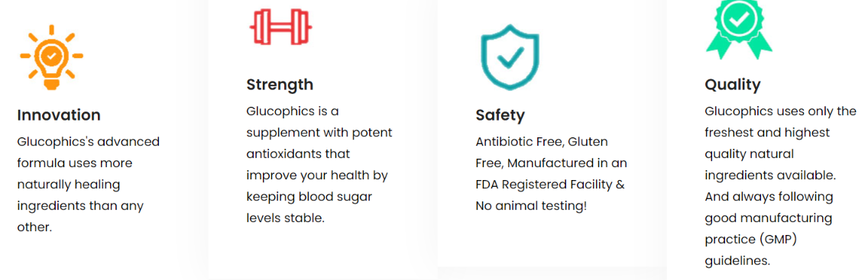Click the orange lightbulb Innovation icon
The height and width of the screenshot is (280, 868).
pos(51,57)
